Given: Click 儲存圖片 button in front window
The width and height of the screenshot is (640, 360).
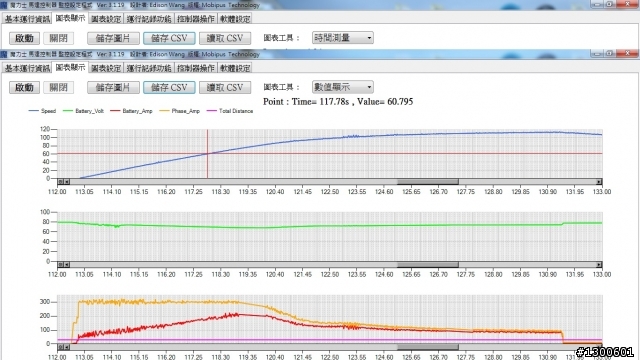Looking at the screenshot, I should pyautogui.click(x=113, y=87).
